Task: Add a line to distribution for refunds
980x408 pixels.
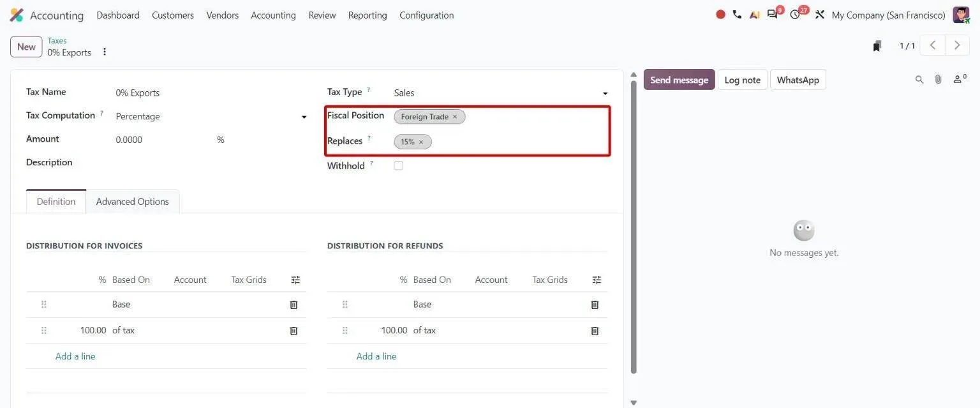Action: click(376, 356)
